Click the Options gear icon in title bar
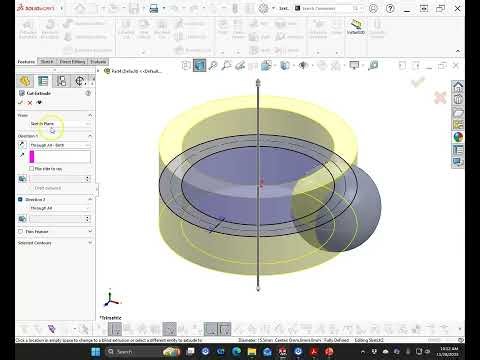 [x=263, y=8]
